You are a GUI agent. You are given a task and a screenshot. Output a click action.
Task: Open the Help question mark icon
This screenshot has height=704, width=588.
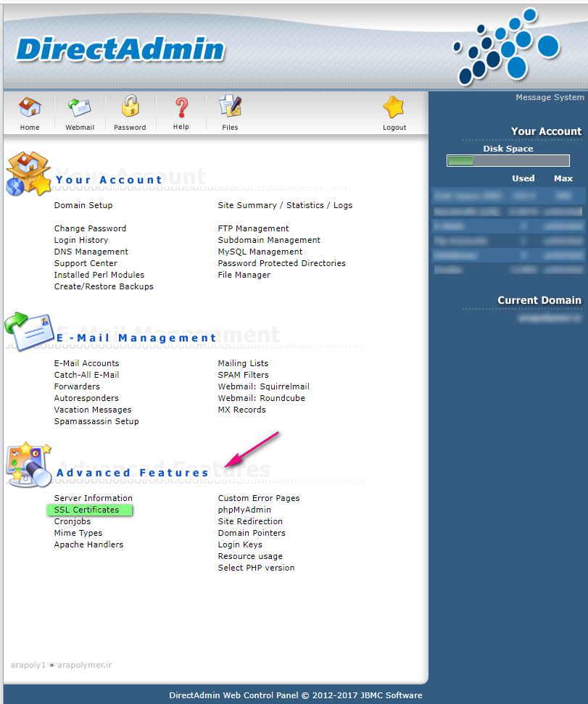[x=181, y=108]
